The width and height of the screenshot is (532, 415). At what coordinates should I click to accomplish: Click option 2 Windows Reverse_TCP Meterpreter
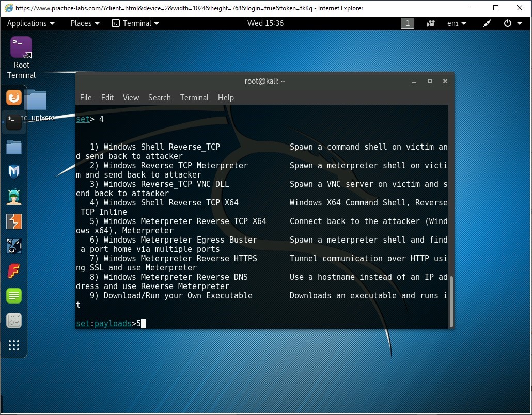(x=168, y=166)
